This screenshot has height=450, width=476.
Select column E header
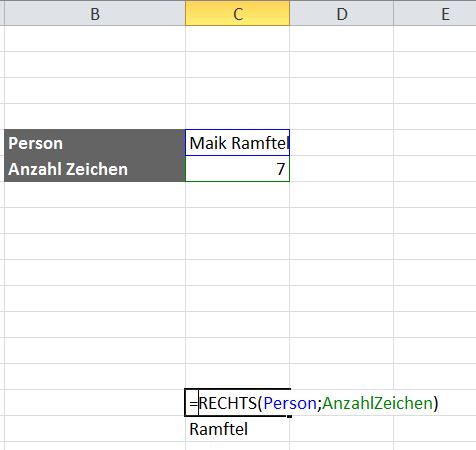pos(435,13)
